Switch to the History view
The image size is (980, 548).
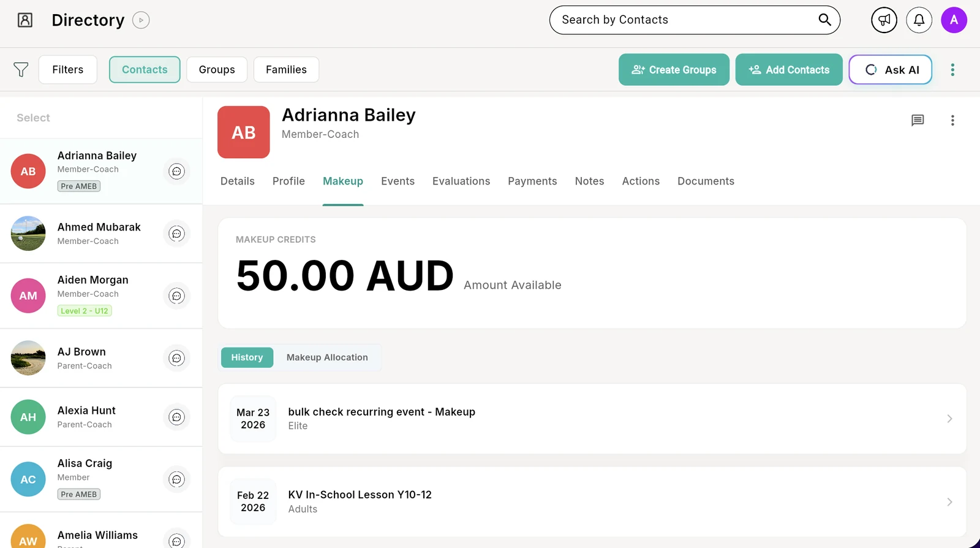pyautogui.click(x=247, y=357)
